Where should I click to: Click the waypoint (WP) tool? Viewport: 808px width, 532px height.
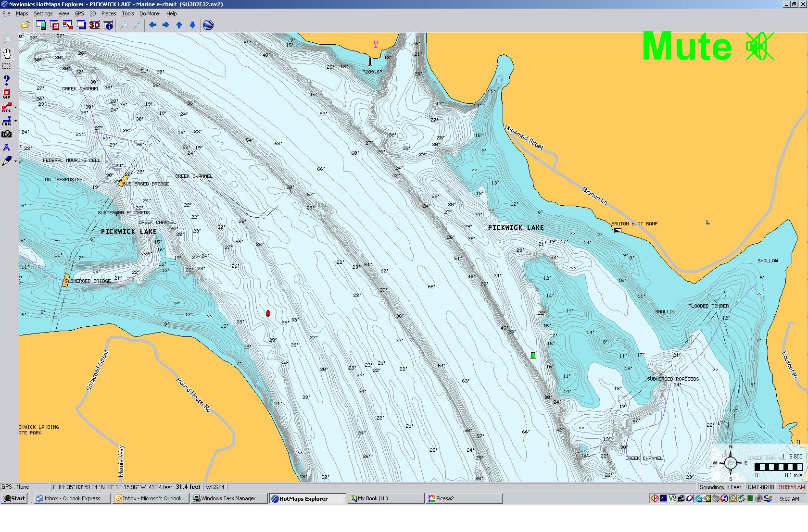(x=7, y=94)
